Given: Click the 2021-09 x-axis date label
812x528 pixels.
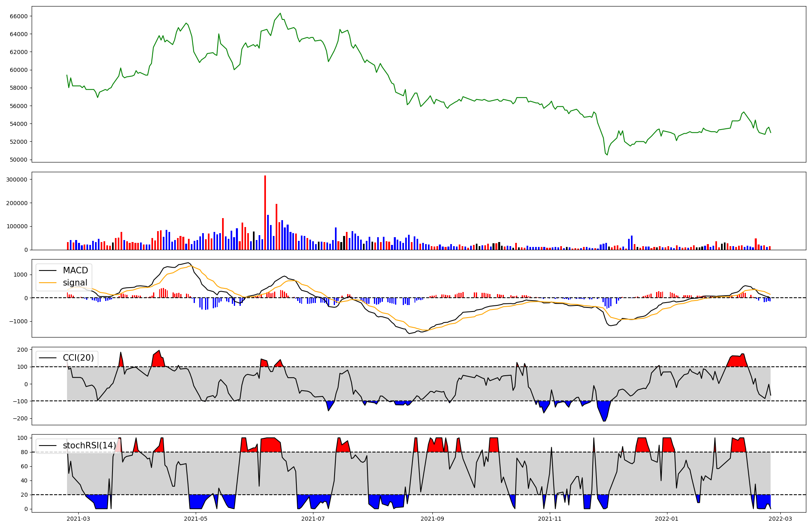Looking at the screenshot, I should pos(432,519).
